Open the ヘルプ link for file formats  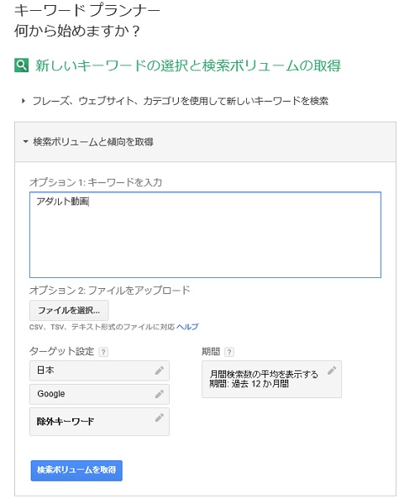pos(187,327)
